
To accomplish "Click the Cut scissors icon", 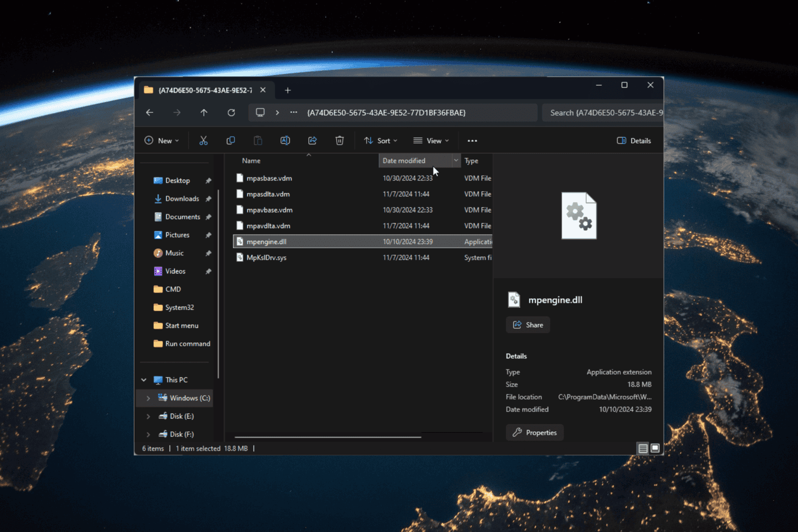I will pyautogui.click(x=203, y=141).
